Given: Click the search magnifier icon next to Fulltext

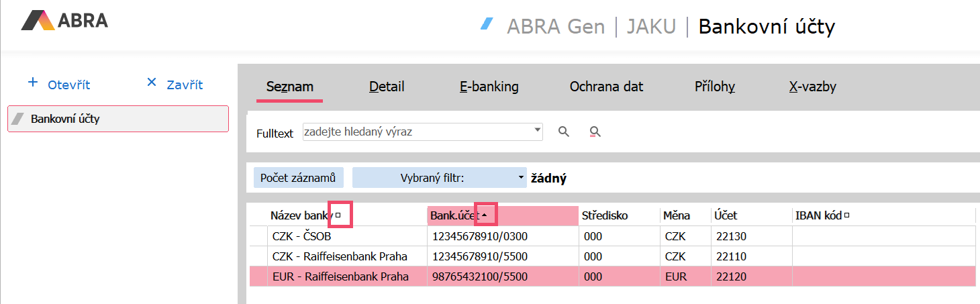Looking at the screenshot, I should [x=564, y=132].
